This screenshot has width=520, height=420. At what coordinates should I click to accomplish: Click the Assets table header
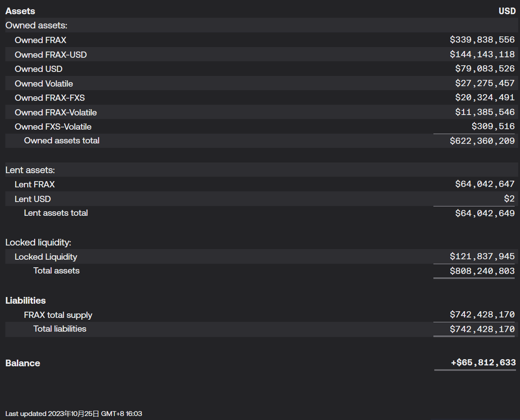(20, 11)
